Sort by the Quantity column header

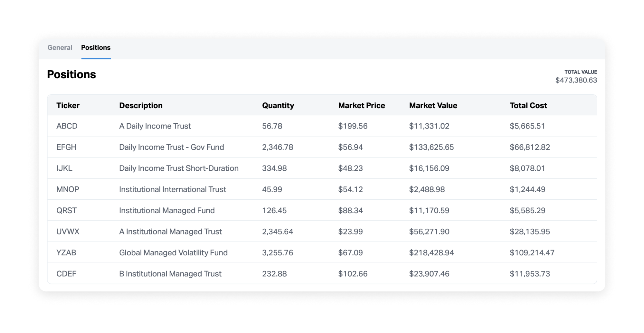[x=278, y=106]
